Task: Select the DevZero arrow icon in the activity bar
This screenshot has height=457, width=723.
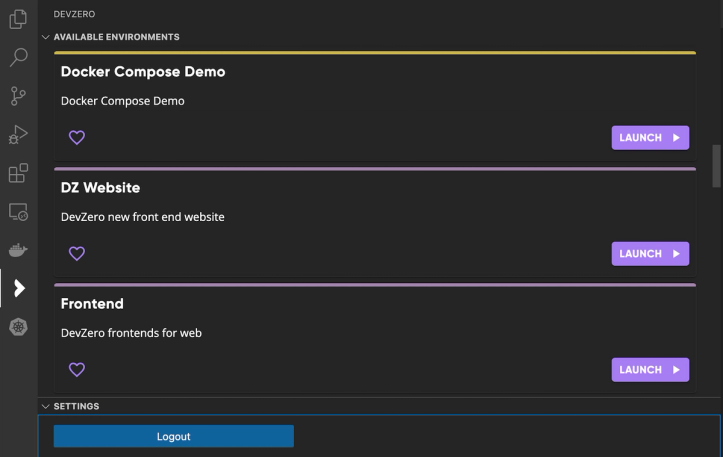Action: (x=19, y=288)
